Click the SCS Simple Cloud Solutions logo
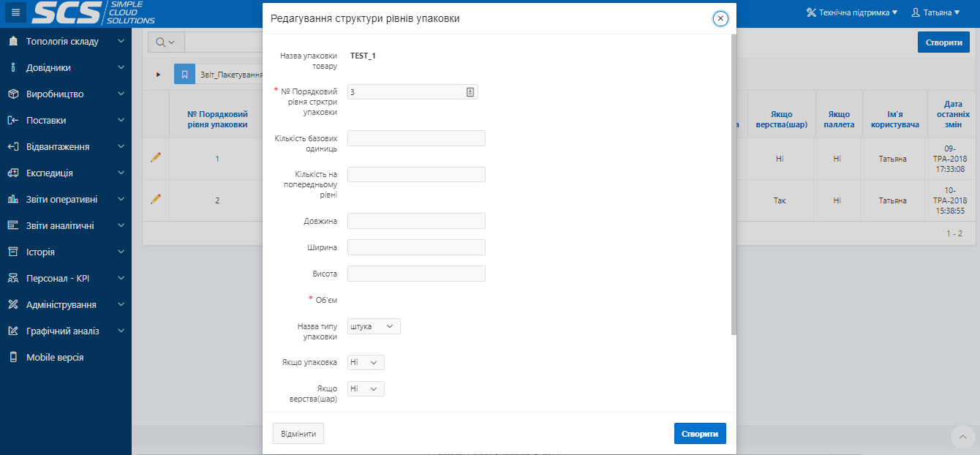 pyautogui.click(x=93, y=12)
